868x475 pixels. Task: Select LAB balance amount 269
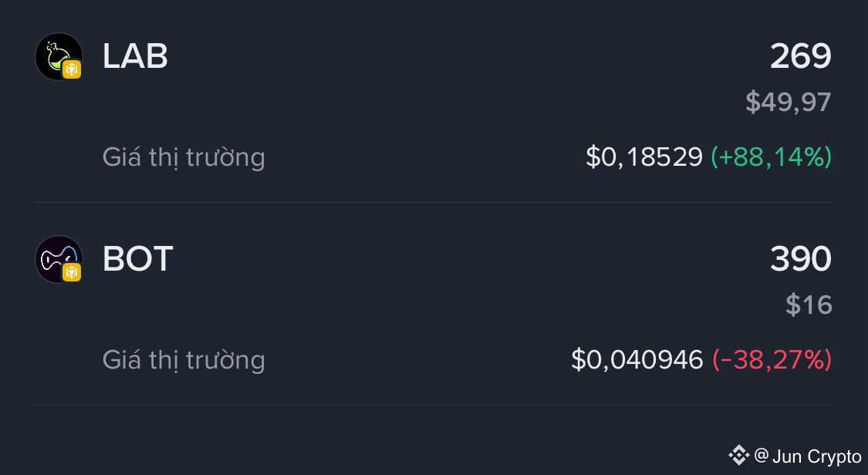(x=800, y=56)
